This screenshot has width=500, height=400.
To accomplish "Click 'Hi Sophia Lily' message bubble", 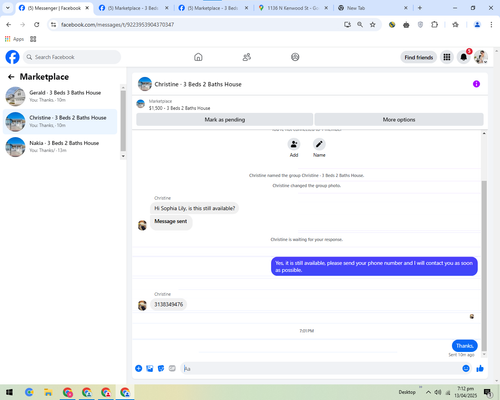I will (194, 208).
